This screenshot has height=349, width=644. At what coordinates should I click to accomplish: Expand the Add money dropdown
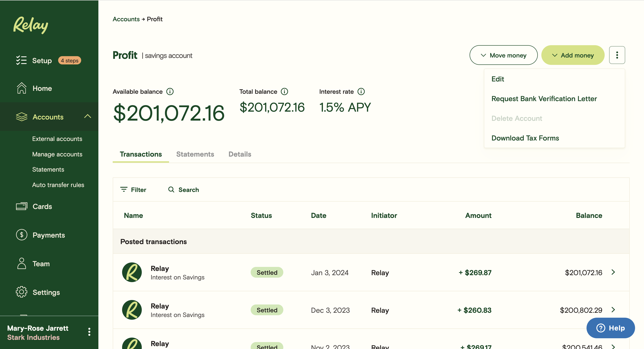pos(573,55)
